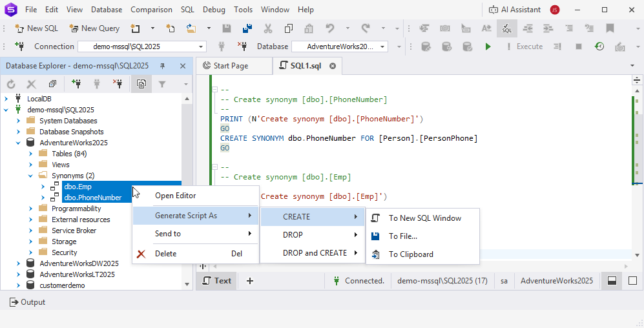Open the Output panel
This screenshot has height=328, width=644.
pyautogui.click(x=27, y=302)
